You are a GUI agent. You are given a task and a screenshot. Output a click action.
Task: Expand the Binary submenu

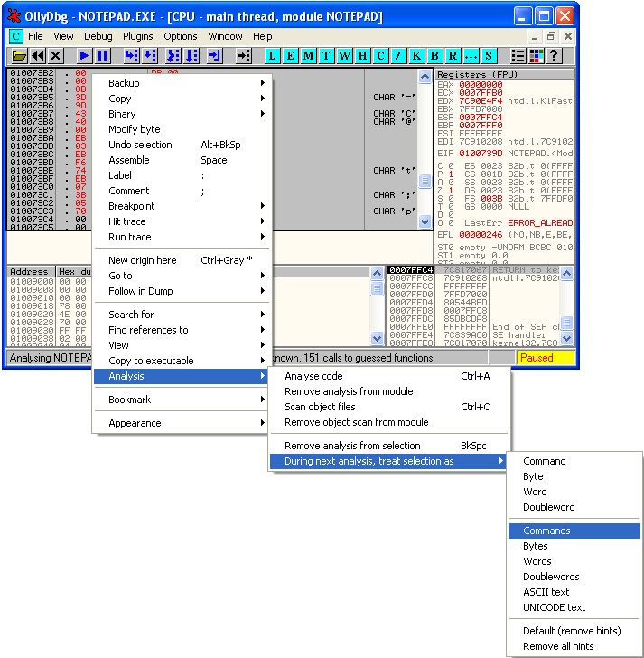182,114
